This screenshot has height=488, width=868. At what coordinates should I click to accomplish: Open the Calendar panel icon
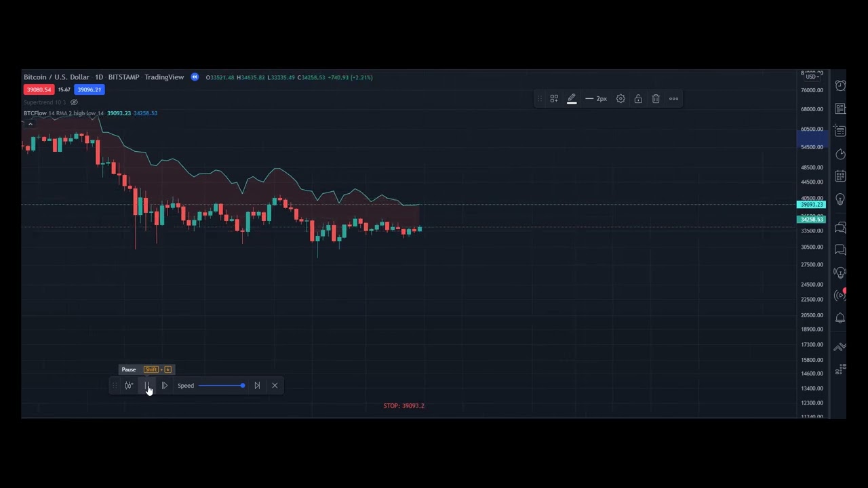click(840, 176)
